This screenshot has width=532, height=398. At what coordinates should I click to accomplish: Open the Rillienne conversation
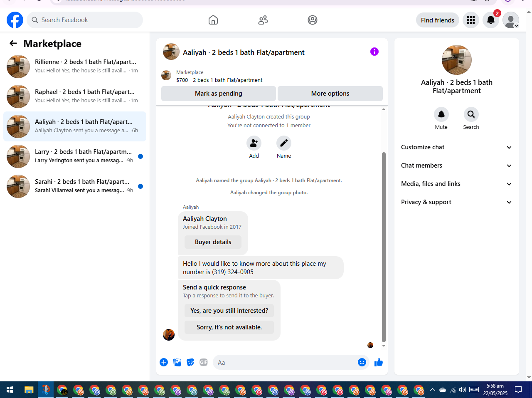click(x=75, y=67)
